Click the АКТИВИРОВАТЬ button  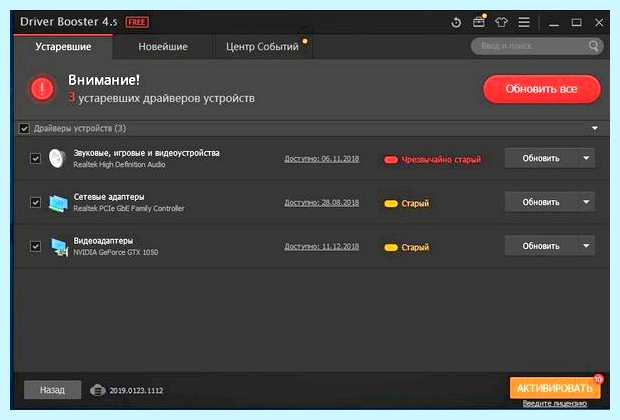pos(555,388)
